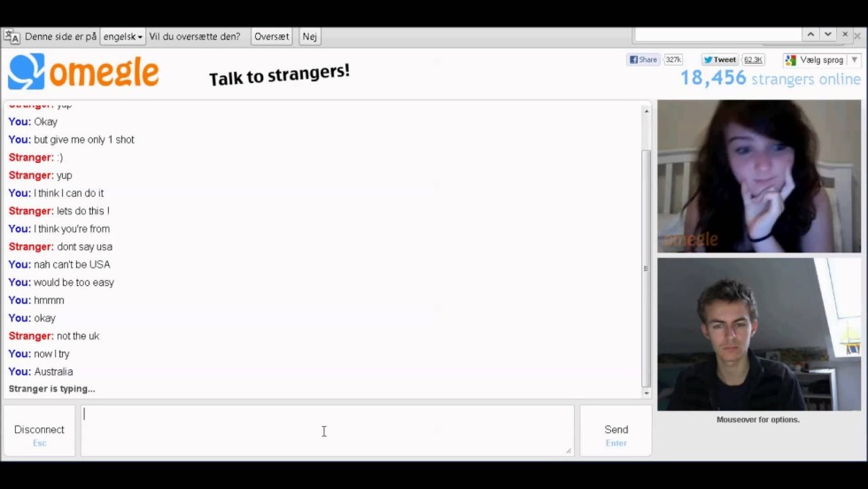
Task: Tweet this page via Tweet button
Action: 720,59
